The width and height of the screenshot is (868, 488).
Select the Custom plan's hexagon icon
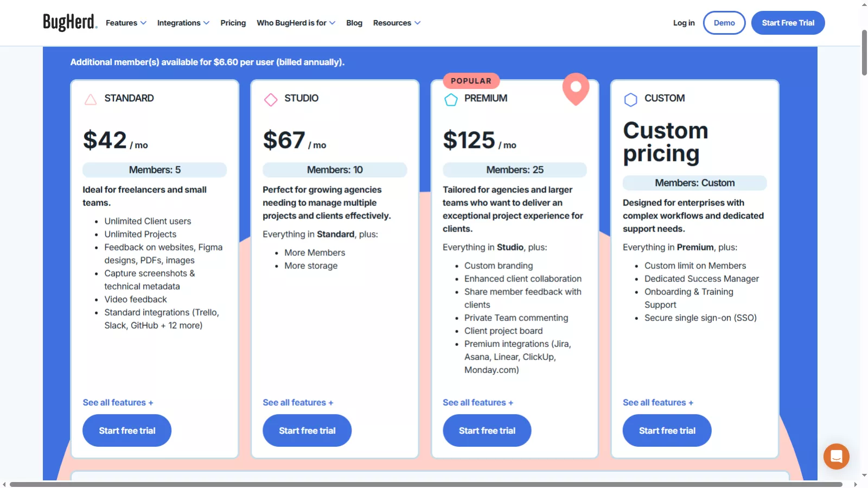(x=630, y=100)
